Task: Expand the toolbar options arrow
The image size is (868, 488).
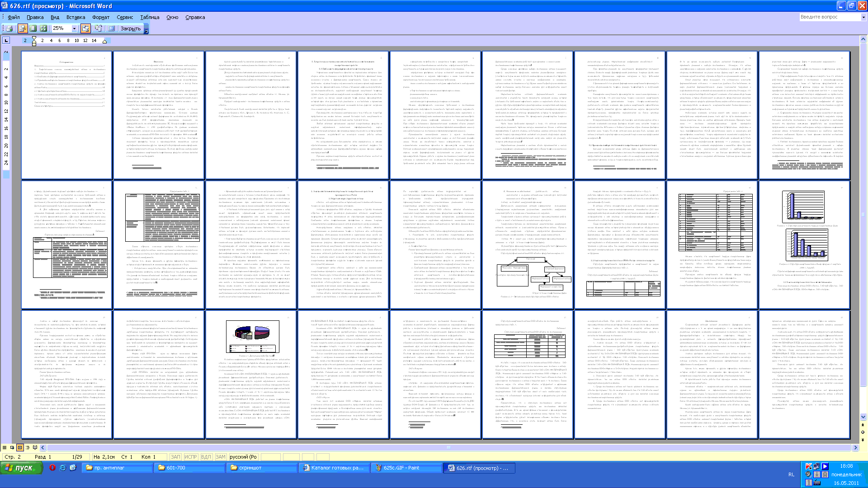Action: [146, 29]
